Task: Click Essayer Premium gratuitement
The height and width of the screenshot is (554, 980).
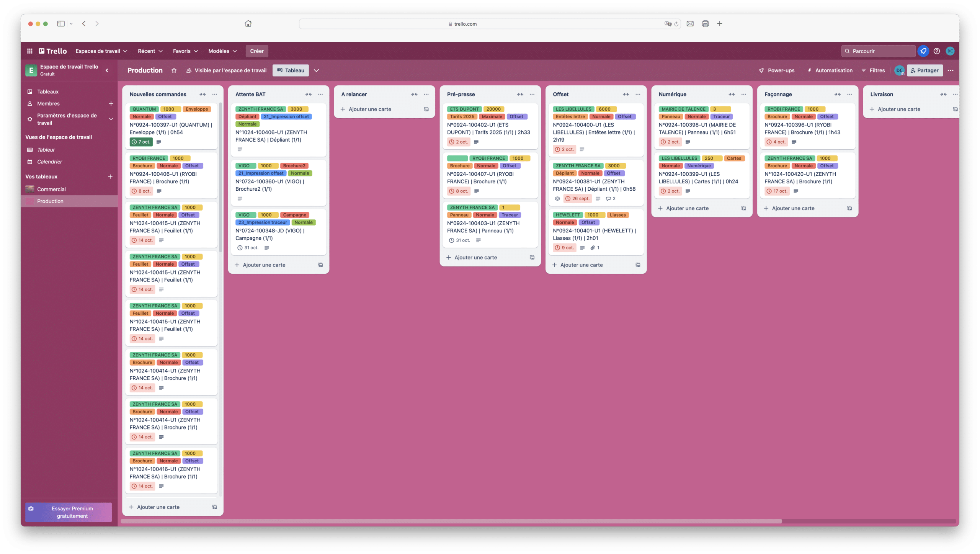Action: tap(69, 512)
